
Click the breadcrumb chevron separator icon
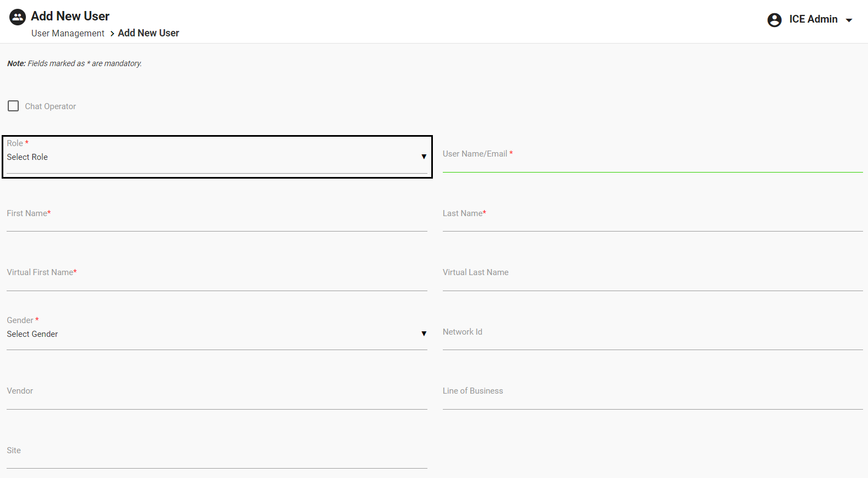pos(112,34)
